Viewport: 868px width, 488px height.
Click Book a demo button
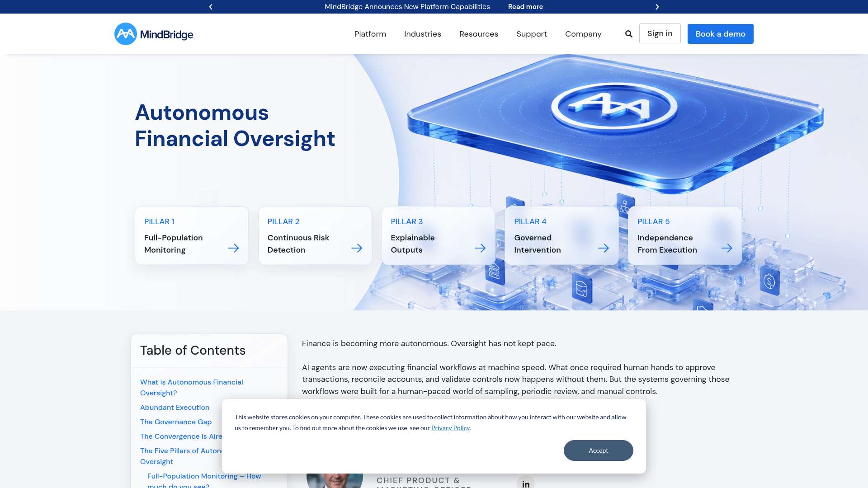click(721, 34)
